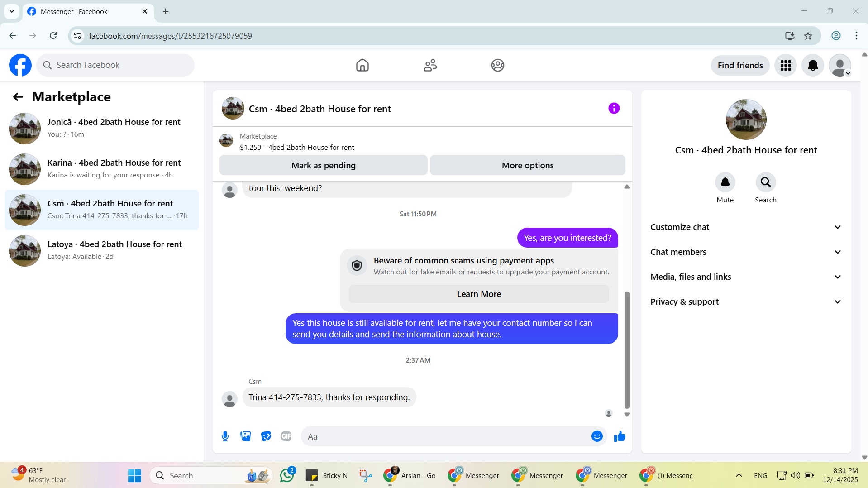
Task: Click the shield icon in scam warning
Action: 357,266
